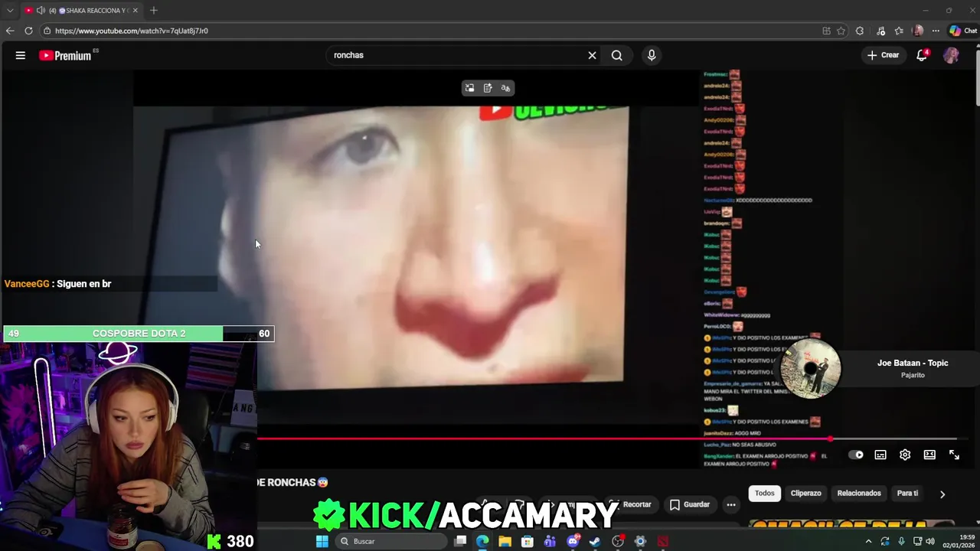Open browser extensions puzzle icon
The image size is (980, 551).
click(x=860, y=31)
